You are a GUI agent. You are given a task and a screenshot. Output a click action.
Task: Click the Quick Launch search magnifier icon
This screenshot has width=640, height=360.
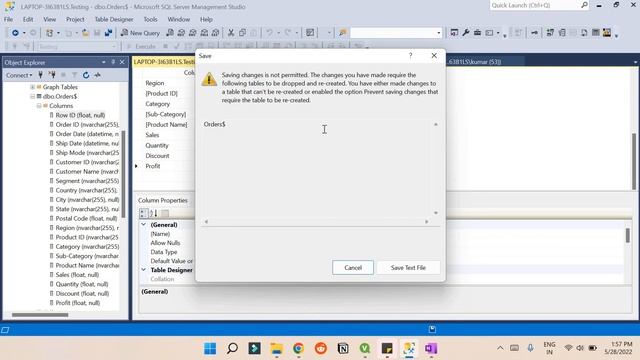tap(584, 5)
